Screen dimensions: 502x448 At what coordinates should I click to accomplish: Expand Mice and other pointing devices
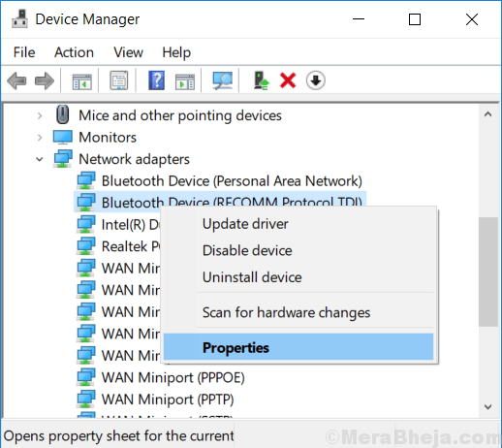pyautogui.click(x=40, y=115)
